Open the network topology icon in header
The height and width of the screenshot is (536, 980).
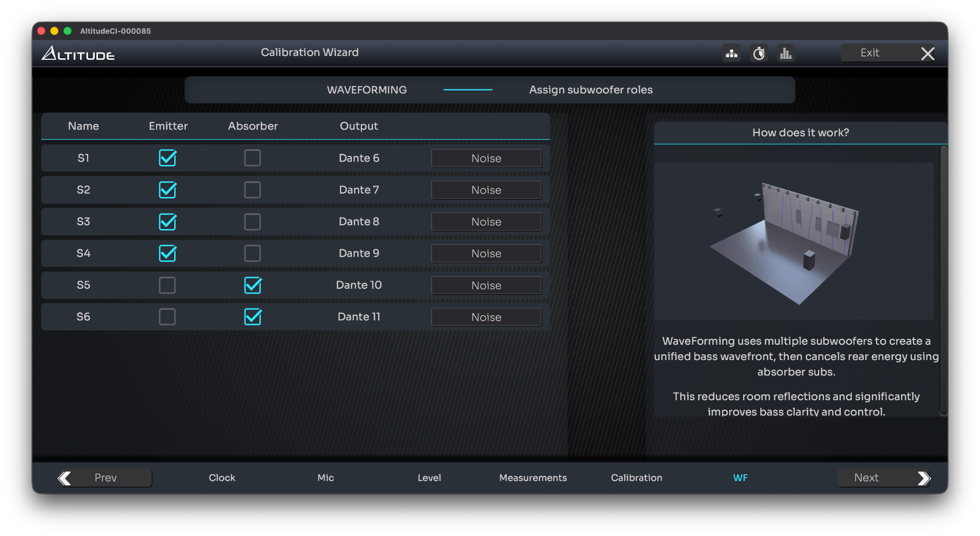[x=731, y=53]
